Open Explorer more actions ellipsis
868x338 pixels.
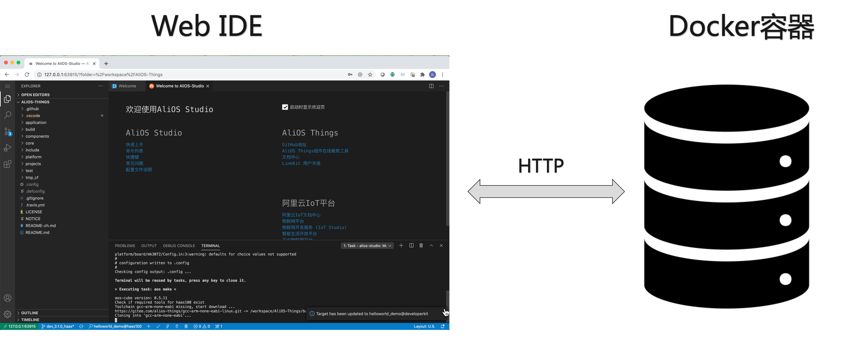coord(100,86)
